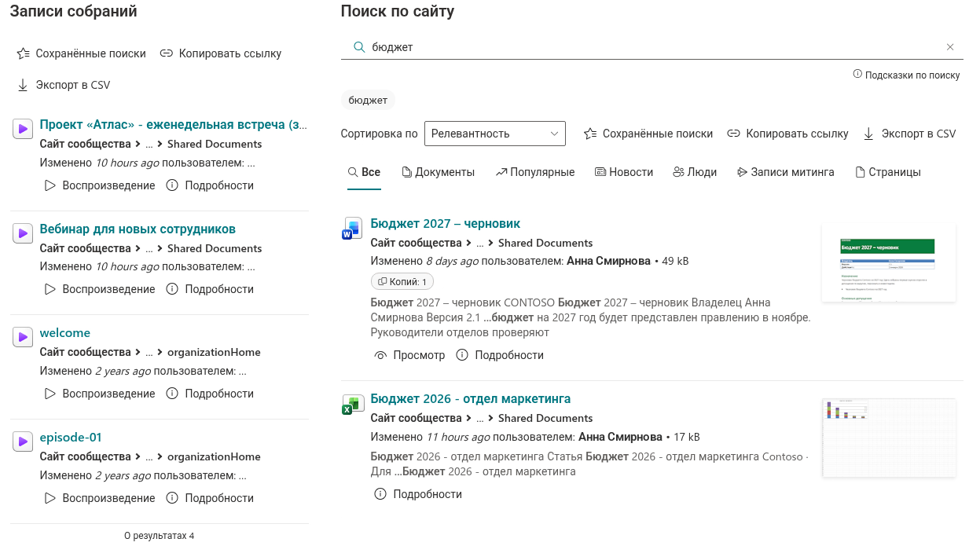Play the «episode-01» recording via «Воспроизведение»
The image size is (980, 546).
pyautogui.click(x=100, y=498)
